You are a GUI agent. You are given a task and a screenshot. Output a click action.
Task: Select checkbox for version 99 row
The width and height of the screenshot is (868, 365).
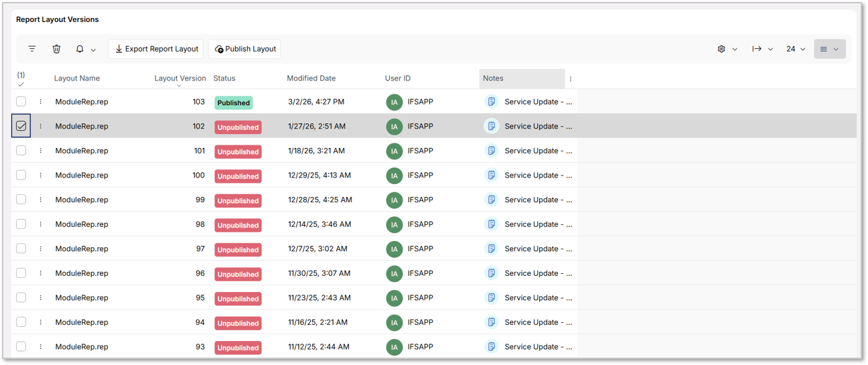pyautogui.click(x=21, y=200)
